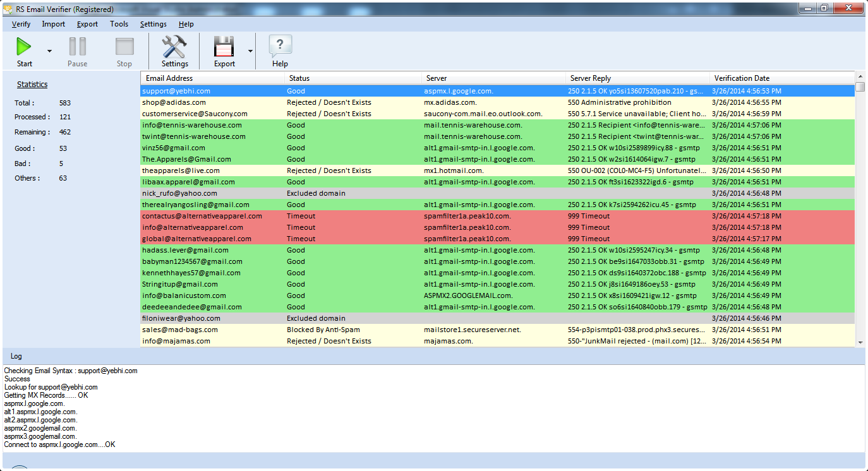Click the Export floppy disk icon
Image resolution: width=868 pixels, height=471 pixels.
coord(224,47)
